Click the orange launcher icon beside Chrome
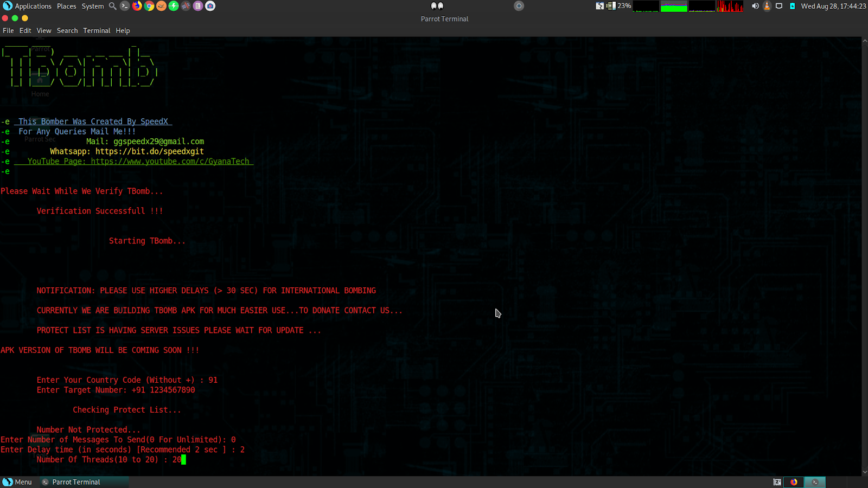The image size is (868, 488). (x=161, y=6)
